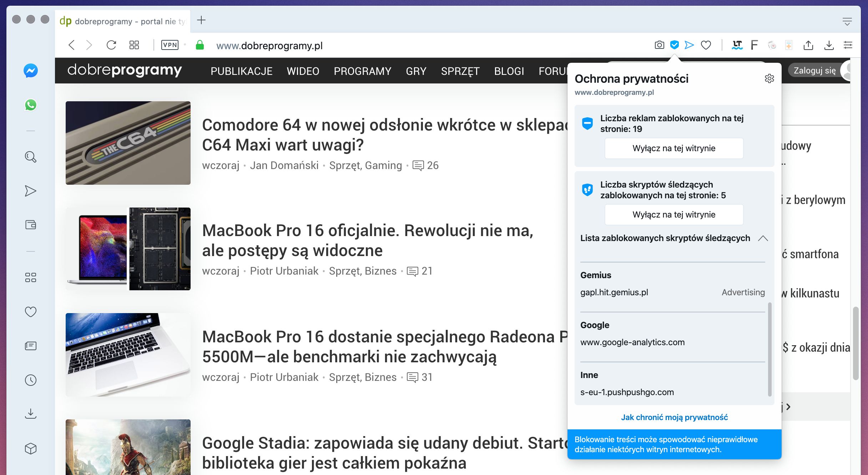Open WhatsApp in the sidebar

point(31,105)
